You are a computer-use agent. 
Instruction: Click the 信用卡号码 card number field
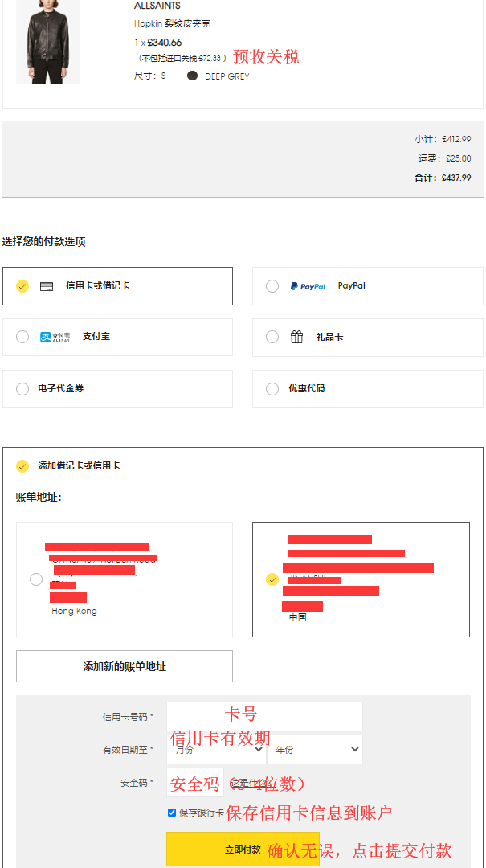264,716
